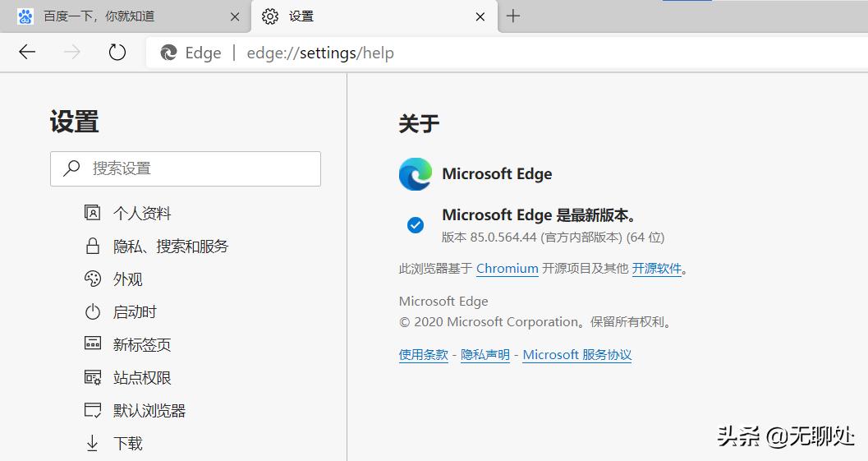Open 外观 settings
Image resolution: width=868 pixels, height=461 pixels.
point(128,279)
